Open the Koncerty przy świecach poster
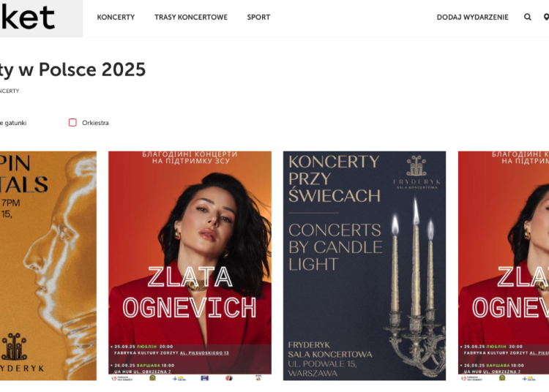 364,265
